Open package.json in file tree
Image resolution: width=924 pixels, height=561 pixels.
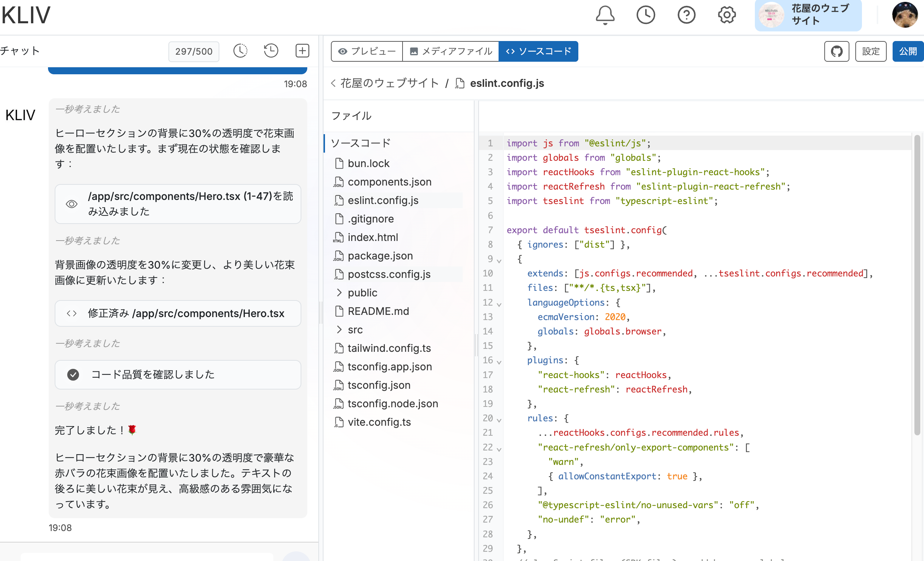click(380, 256)
